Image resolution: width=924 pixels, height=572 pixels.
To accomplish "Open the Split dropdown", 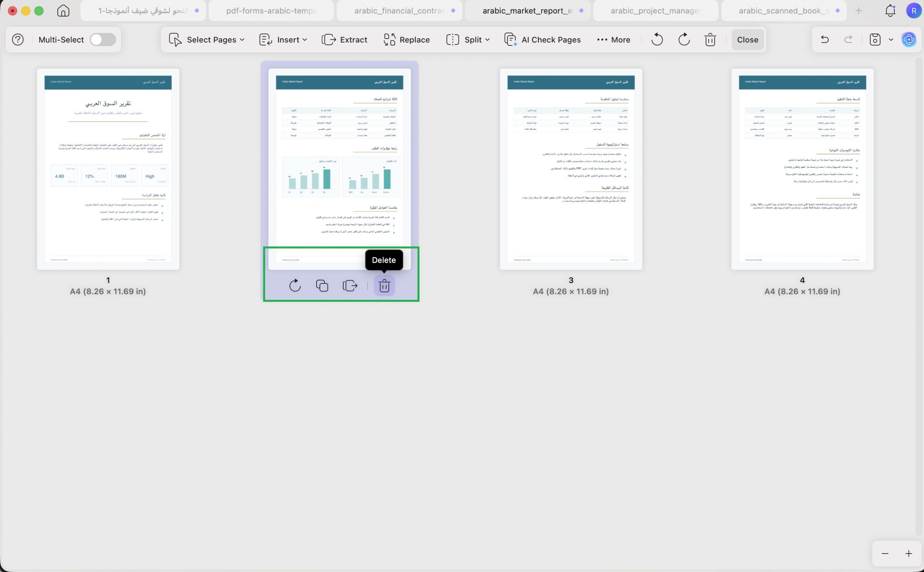I will [x=468, y=39].
